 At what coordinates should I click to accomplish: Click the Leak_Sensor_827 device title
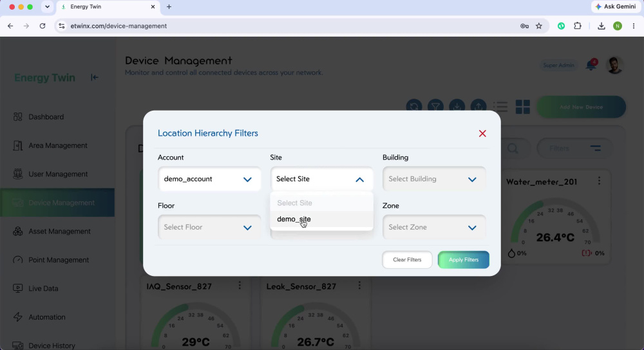click(301, 286)
